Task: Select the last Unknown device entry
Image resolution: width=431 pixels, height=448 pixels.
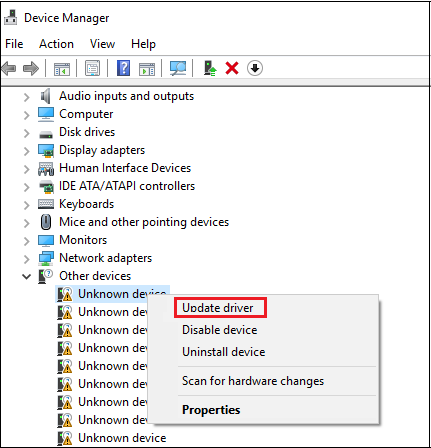Action: tap(122, 438)
